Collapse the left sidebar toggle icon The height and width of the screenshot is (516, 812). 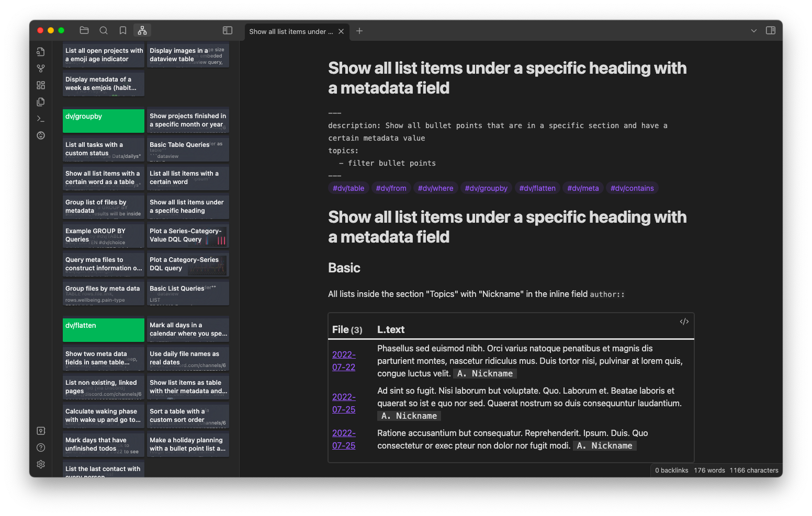[x=228, y=31]
